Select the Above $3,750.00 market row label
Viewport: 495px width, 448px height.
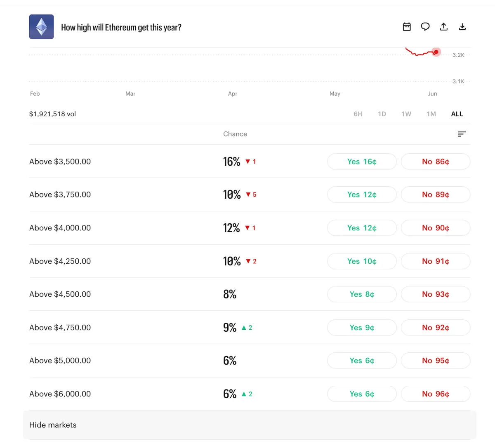60,195
